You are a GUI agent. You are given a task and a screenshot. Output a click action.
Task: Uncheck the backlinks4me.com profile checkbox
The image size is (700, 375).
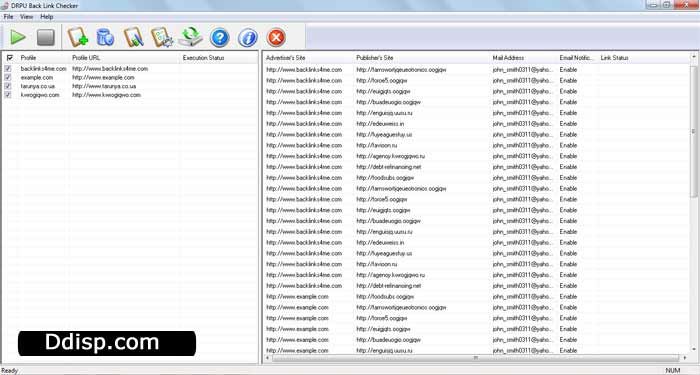[x=8, y=69]
